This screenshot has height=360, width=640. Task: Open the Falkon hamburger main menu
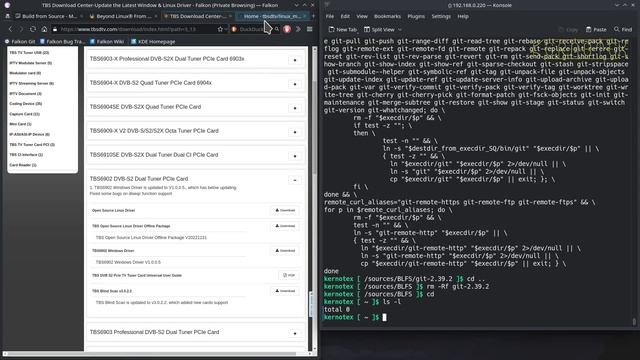(309, 29)
